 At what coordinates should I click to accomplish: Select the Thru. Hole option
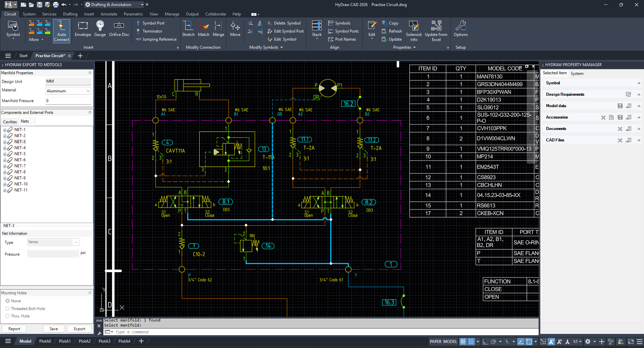[x=7, y=316]
